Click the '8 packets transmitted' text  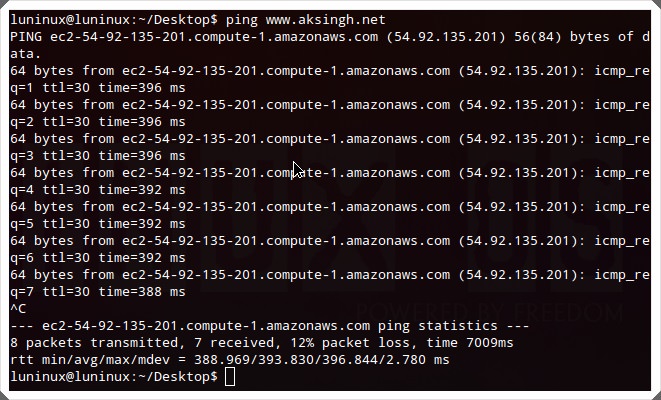pos(94,343)
